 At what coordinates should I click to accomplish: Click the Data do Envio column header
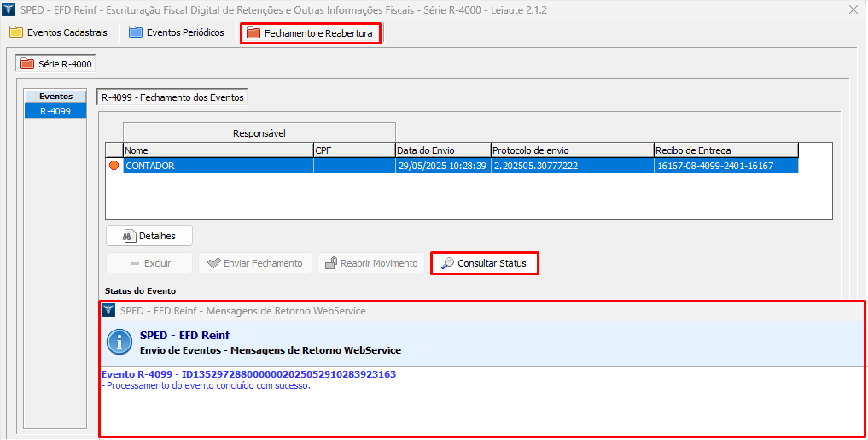442,150
